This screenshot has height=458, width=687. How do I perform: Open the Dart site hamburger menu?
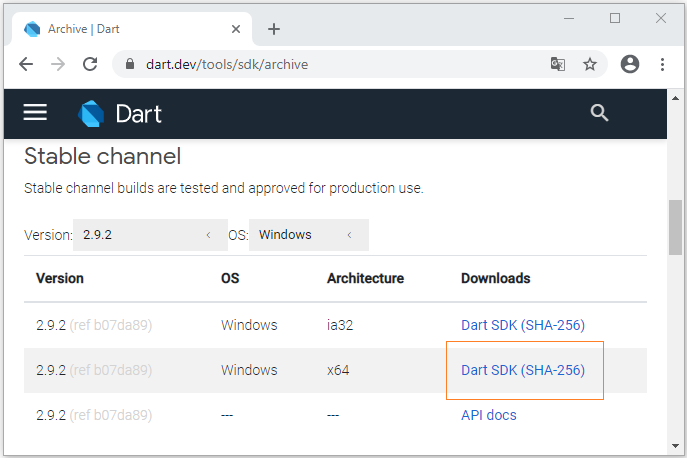pyautogui.click(x=35, y=113)
